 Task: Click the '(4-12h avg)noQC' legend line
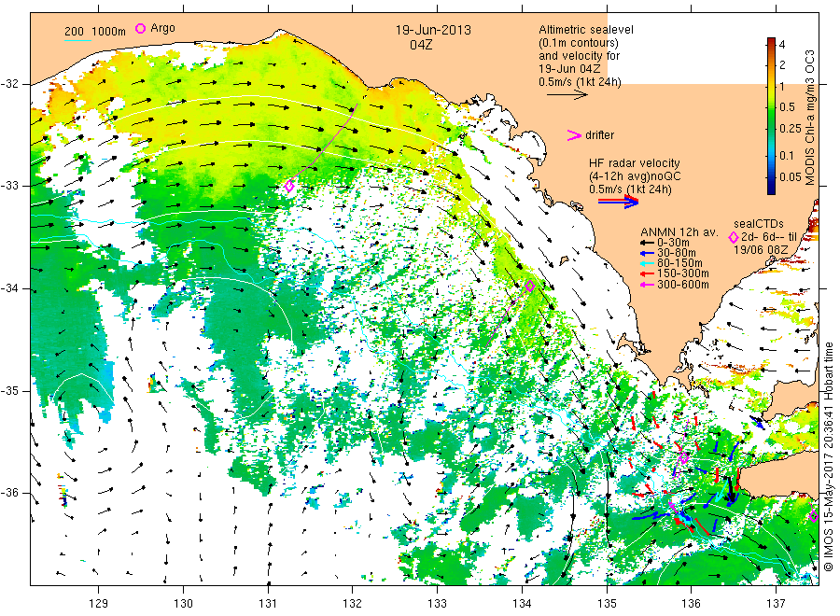pyautogui.click(x=635, y=176)
